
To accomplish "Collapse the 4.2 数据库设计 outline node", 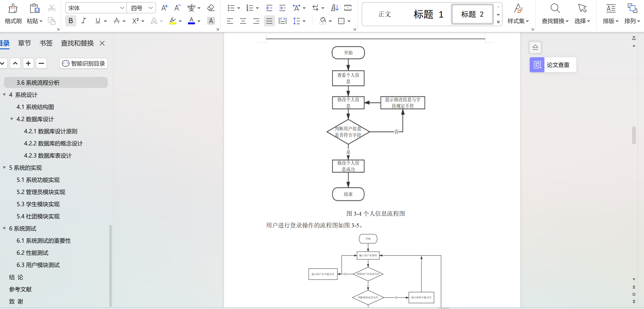I will click(12, 119).
